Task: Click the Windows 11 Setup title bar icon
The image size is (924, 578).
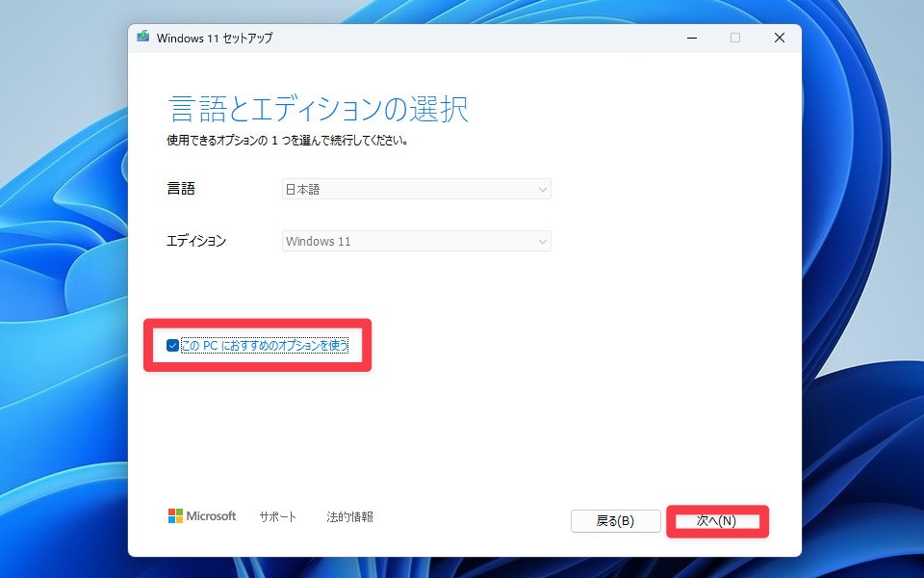Action: tap(143, 38)
